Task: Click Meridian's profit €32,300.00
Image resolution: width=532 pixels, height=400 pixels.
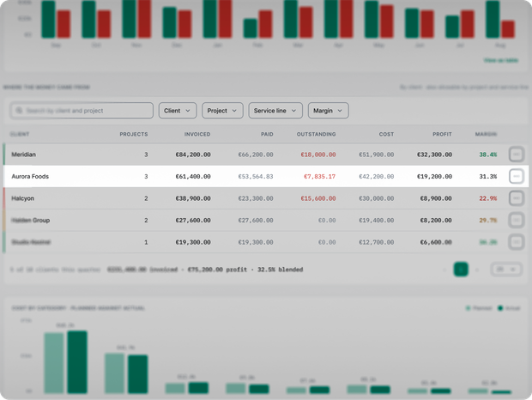Action: (x=434, y=155)
